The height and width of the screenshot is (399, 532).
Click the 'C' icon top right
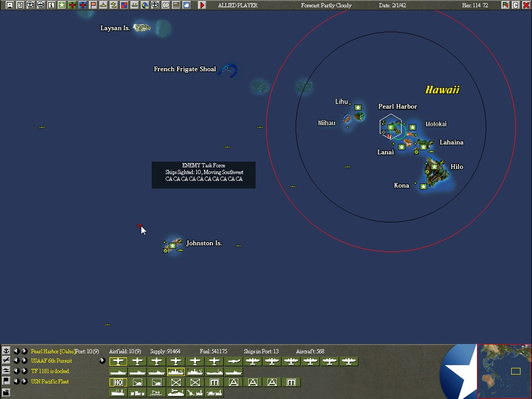tap(516, 5)
